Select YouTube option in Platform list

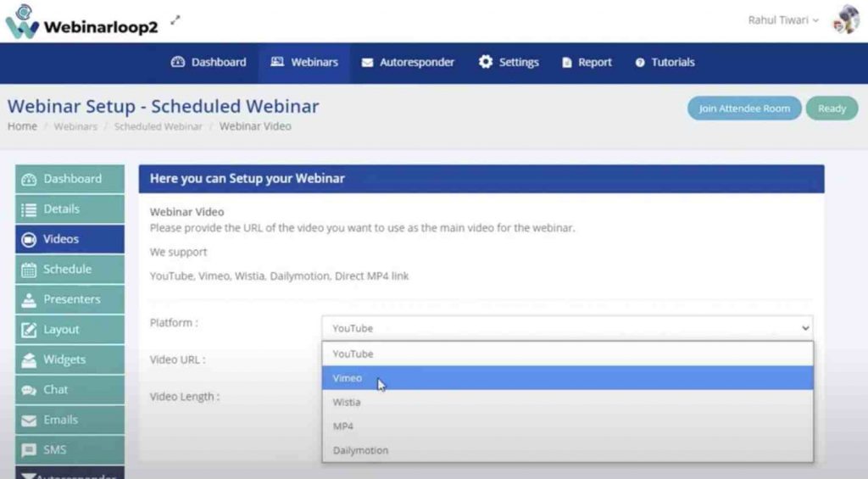pos(567,354)
